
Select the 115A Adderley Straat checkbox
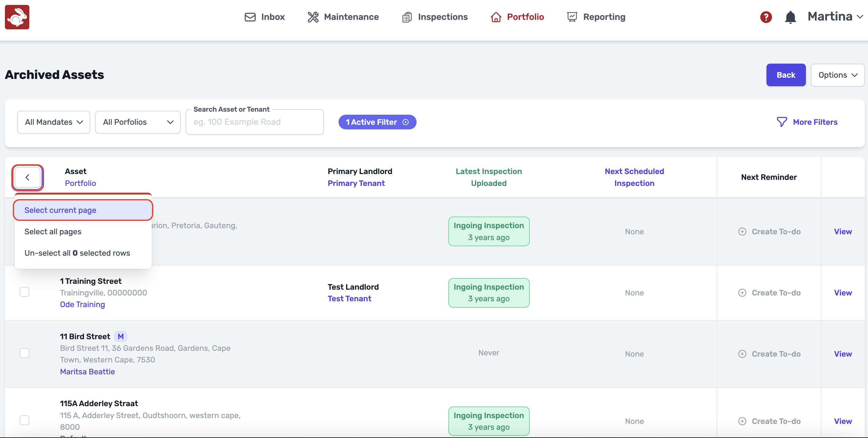[x=24, y=420]
